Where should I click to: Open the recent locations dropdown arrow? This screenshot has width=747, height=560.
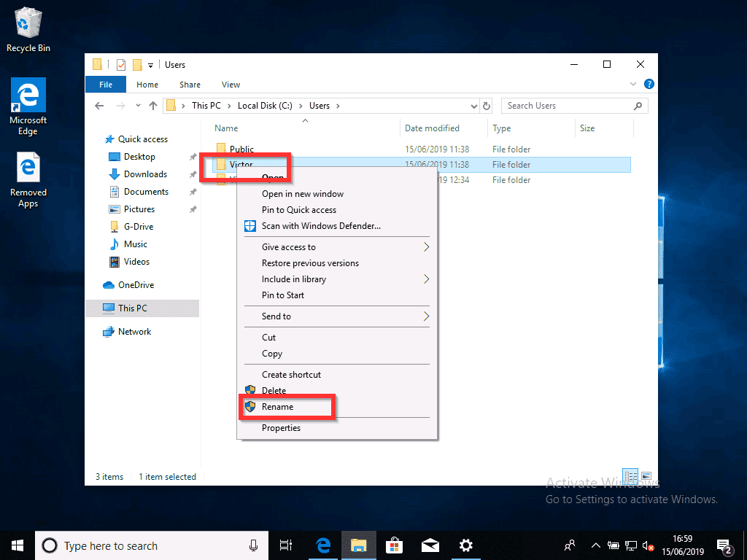tap(138, 106)
